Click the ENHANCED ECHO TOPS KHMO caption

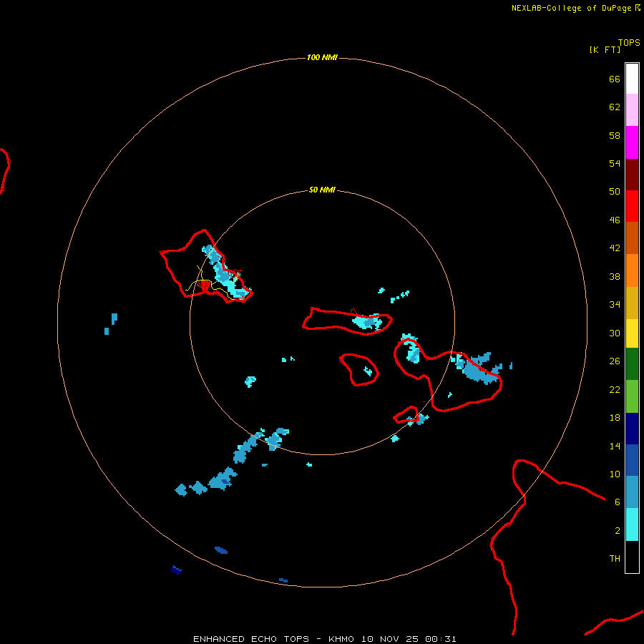325,639
